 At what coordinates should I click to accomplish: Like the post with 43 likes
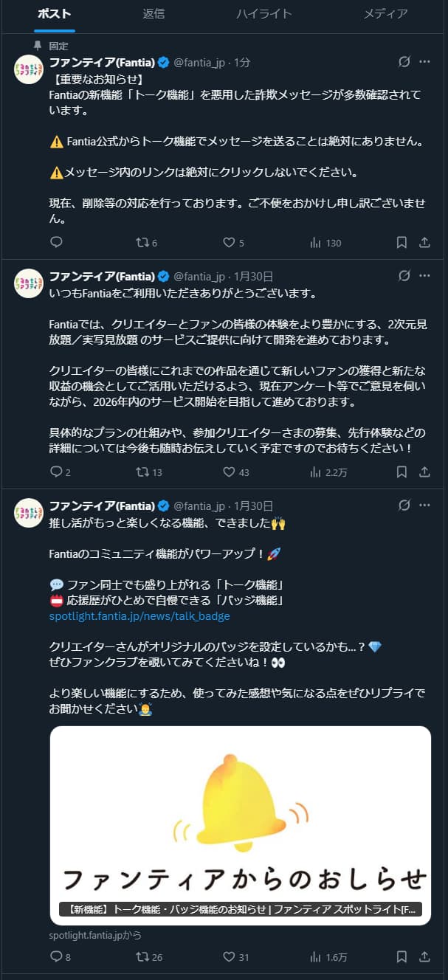pos(229,472)
